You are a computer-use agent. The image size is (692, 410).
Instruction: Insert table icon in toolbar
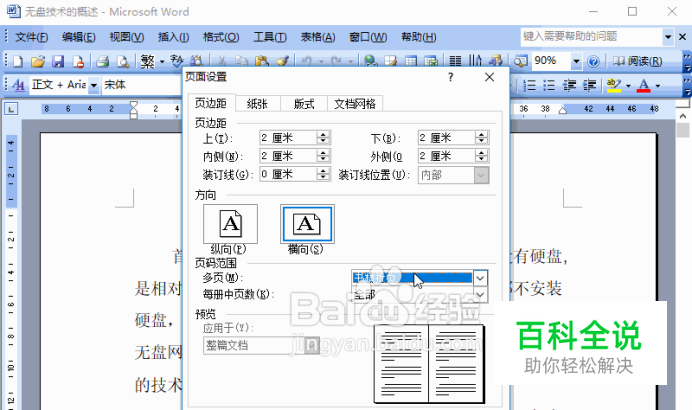pyautogui.click(x=411, y=61)
